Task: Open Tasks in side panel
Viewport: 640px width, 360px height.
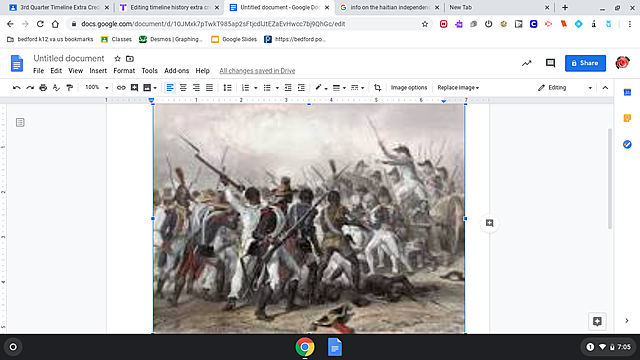Action: 627,144
